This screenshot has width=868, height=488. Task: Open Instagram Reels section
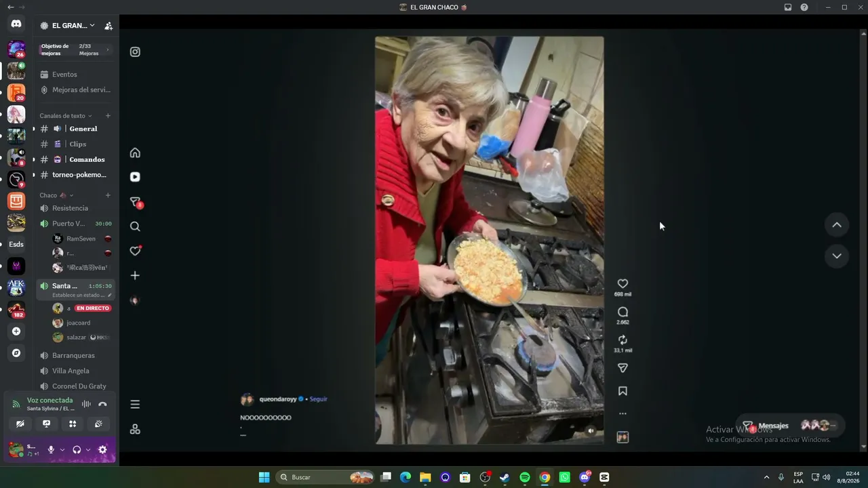[x=135, y=177]
